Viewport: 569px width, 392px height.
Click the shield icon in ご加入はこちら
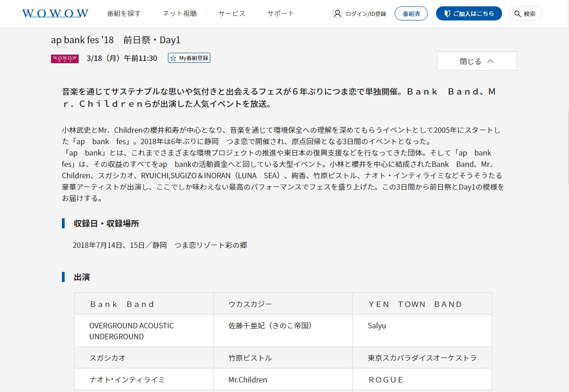tap(447, 14)
